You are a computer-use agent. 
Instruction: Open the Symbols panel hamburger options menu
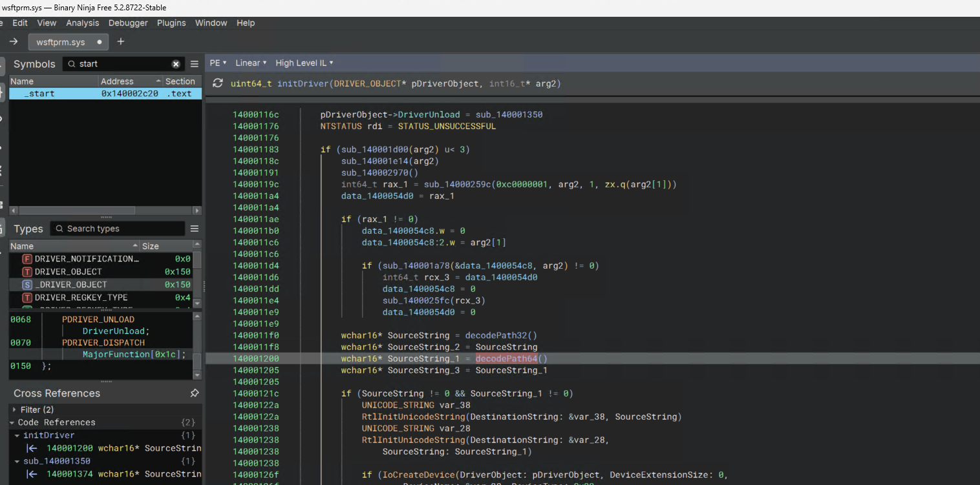click(194, 63)
